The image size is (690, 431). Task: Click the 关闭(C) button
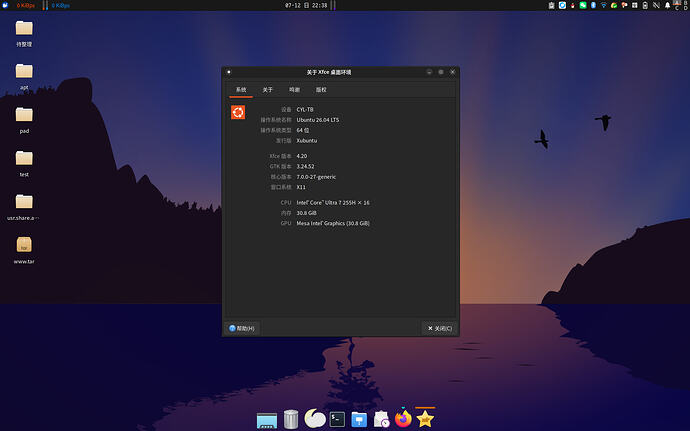click(440, 328)
